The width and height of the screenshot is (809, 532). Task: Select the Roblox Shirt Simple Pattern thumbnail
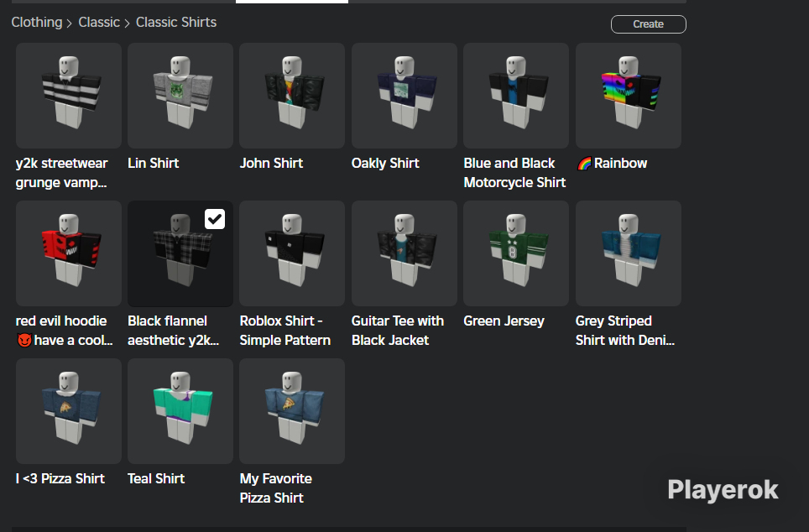tap(292, 253)
